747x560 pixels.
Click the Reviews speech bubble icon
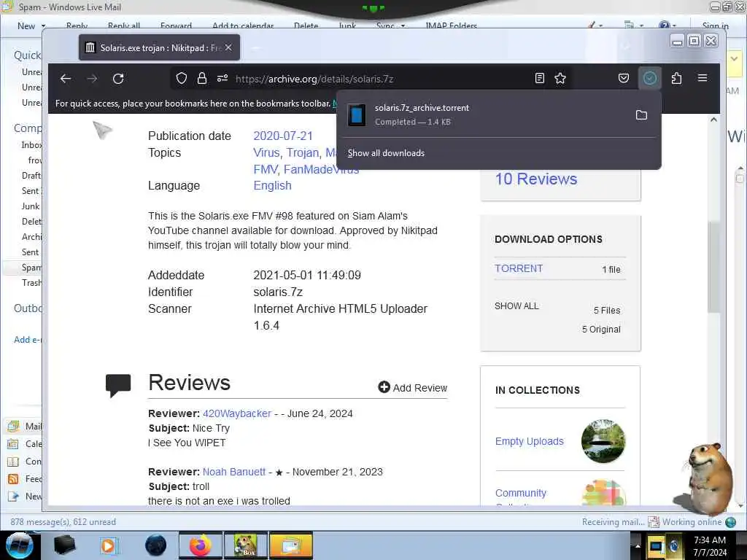[118, 385]
